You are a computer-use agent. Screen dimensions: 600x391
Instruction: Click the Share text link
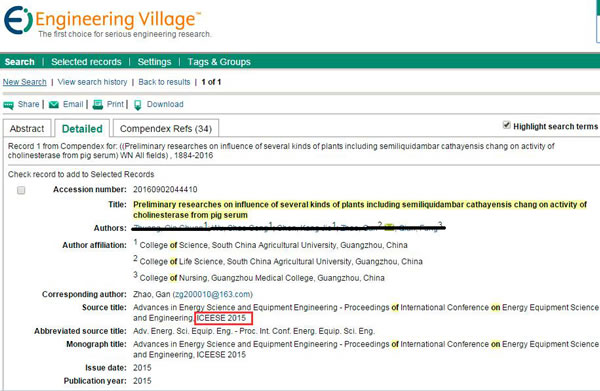[28, 104]
